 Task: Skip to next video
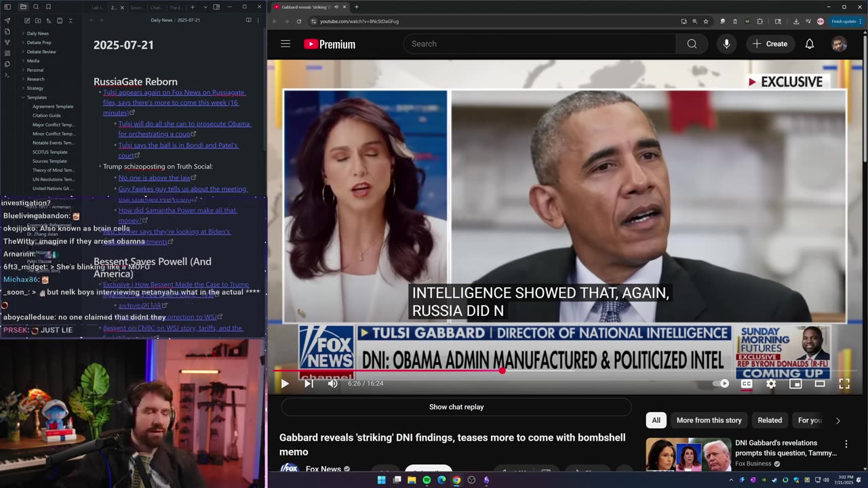[x=309, y=384]
